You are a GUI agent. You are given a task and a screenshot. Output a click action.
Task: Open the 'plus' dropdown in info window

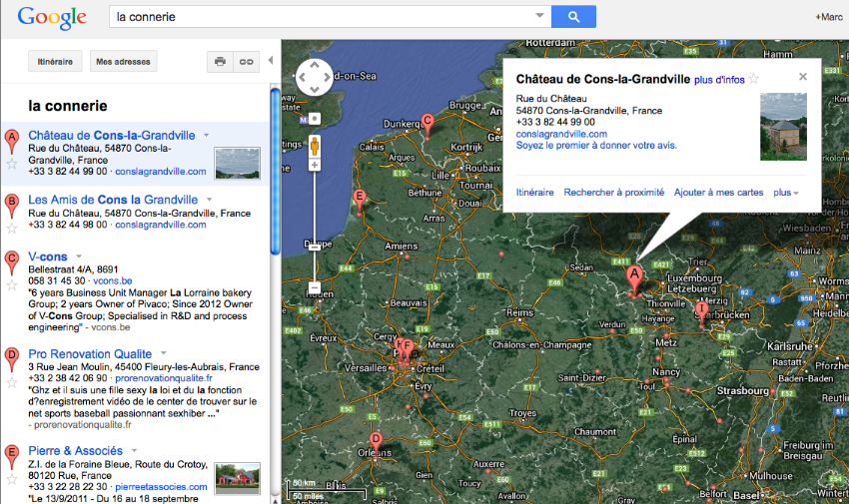[x=786, y=193]
